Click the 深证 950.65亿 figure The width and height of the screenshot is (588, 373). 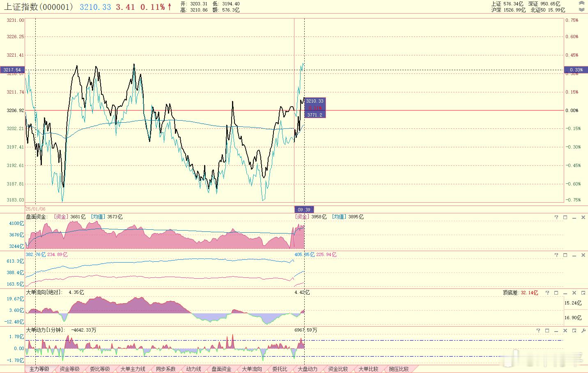pyautogui.click(x=544, y=4)
